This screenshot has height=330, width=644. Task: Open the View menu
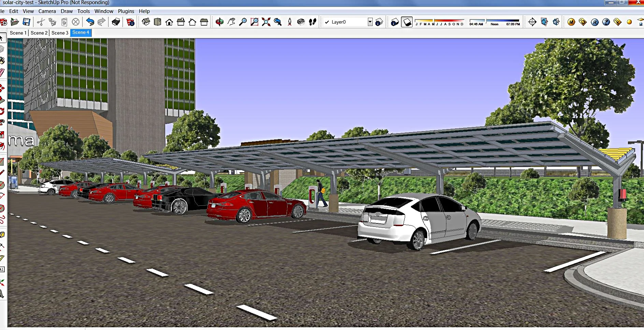coord(28,11)
